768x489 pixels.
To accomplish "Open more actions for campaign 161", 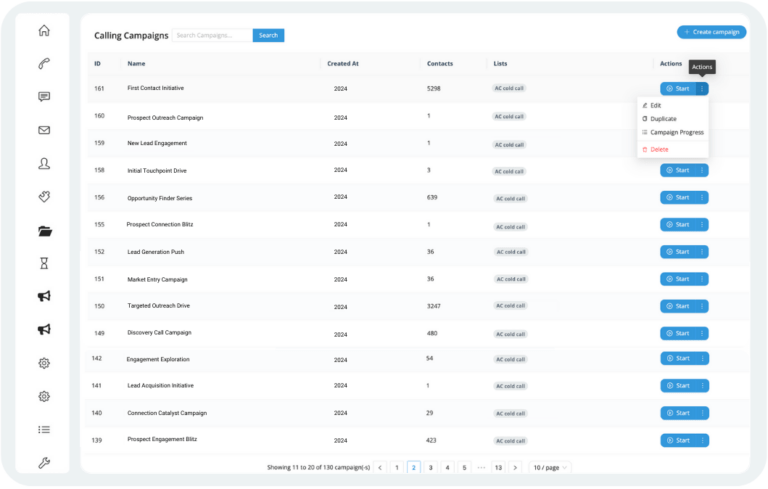I will click(x=702, y=89).
